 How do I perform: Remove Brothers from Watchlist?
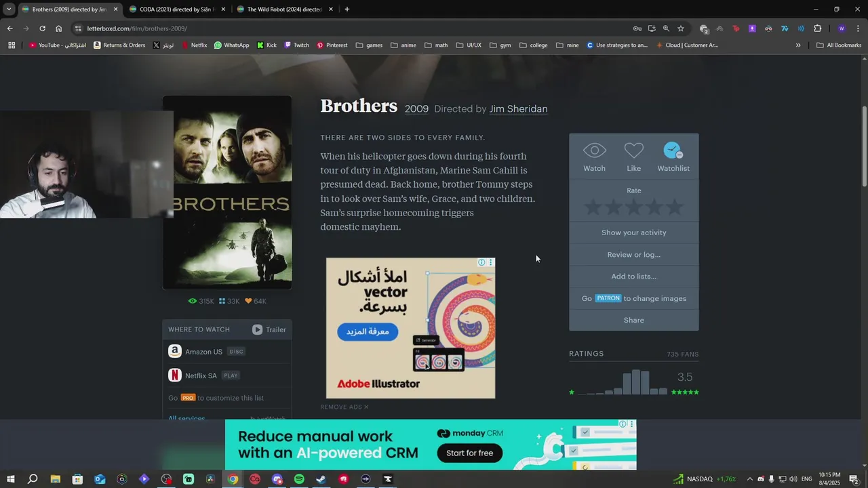673,157
